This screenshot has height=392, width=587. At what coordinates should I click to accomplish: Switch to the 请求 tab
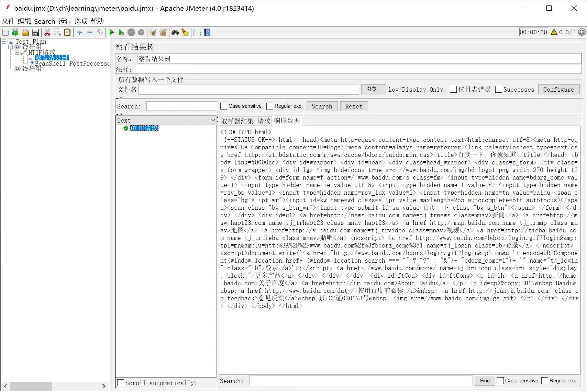click(x=264, y=121)
